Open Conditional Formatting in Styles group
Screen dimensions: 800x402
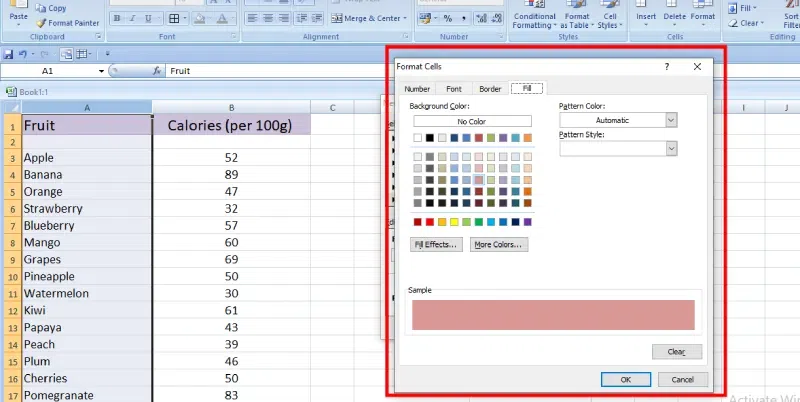534,15
